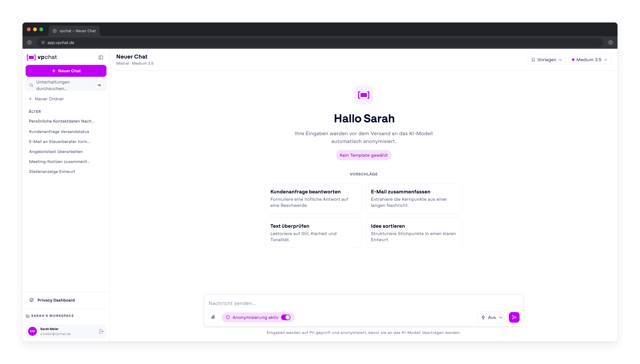Screen dimensions: 640x364
Task: Collapse the sidebar with the panel icon
Action: pyautogui.click(x=101, y=57)
